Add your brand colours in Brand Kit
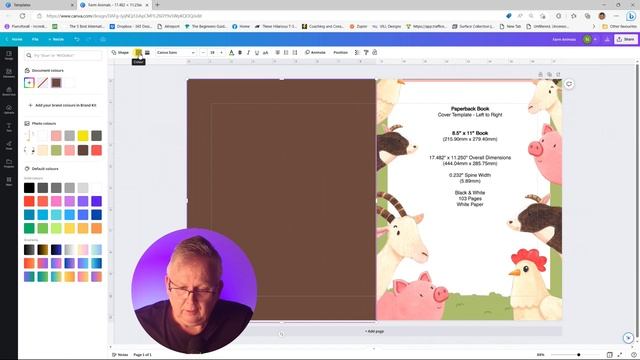 [62, 105]
